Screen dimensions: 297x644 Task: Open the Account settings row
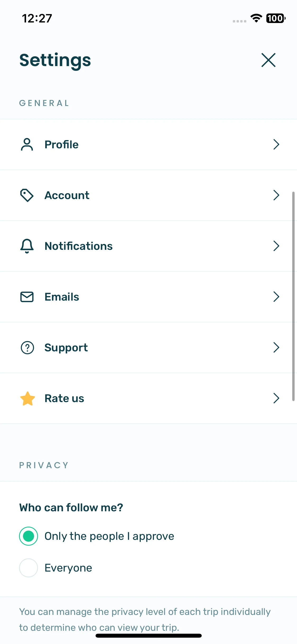pos(148,195)
